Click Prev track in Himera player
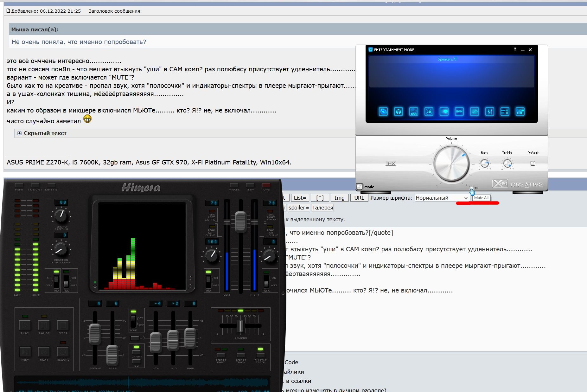The image size is (587, 392). 25,352
